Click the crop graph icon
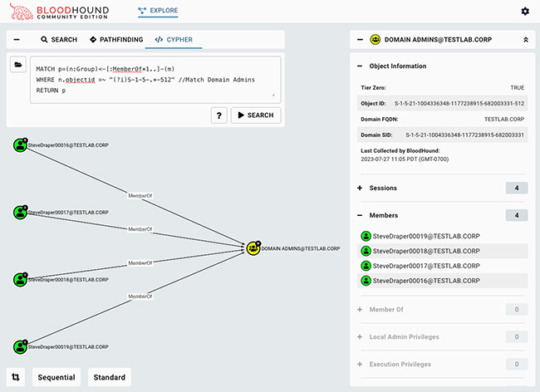The height and width of the screenshot is (392, 540). (17, 377)
